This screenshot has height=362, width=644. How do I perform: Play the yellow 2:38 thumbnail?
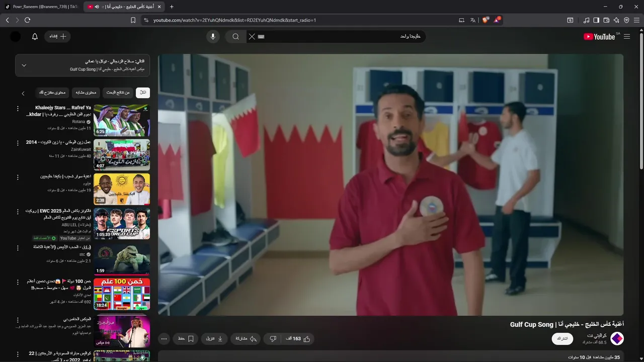point(122,189)
